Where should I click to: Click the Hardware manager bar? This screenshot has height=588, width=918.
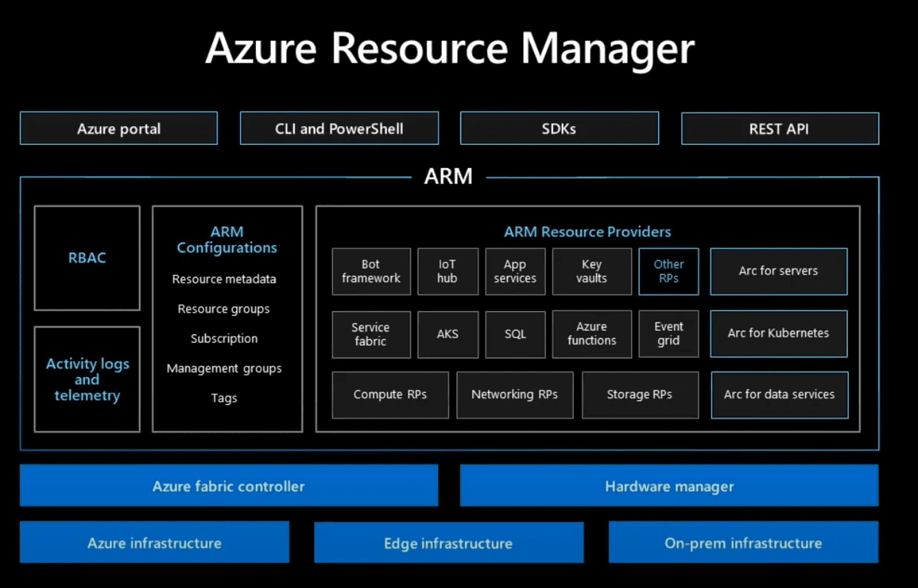tap(669, 486)
